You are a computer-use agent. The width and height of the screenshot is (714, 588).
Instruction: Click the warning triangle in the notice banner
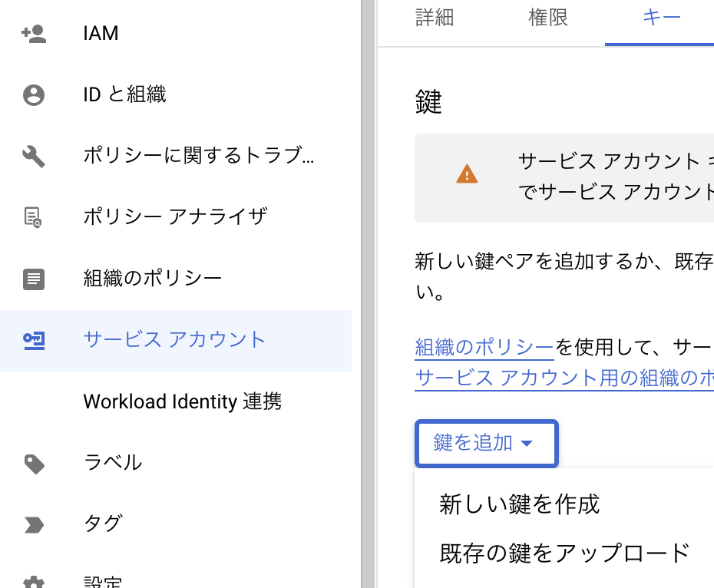click(x=466, y=175)
